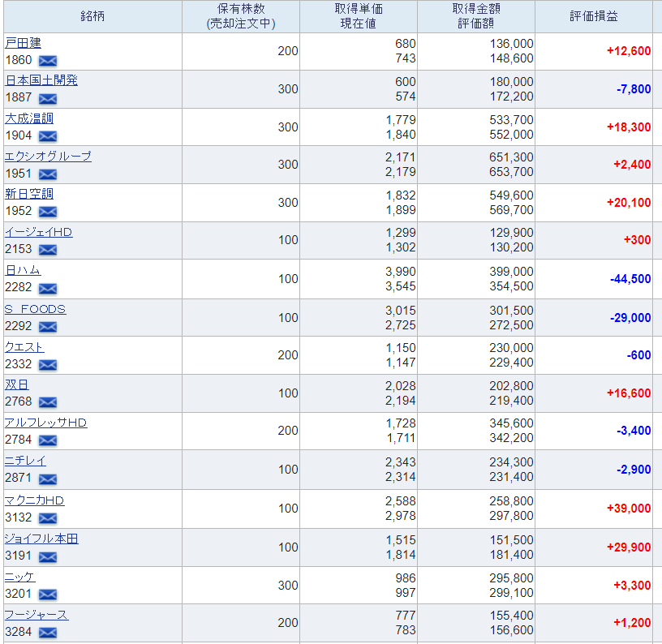Image resolution: width=662 pixels, height=644 pixels.
Task: Click the +3,300 profit value
Action: click(632, 586)
